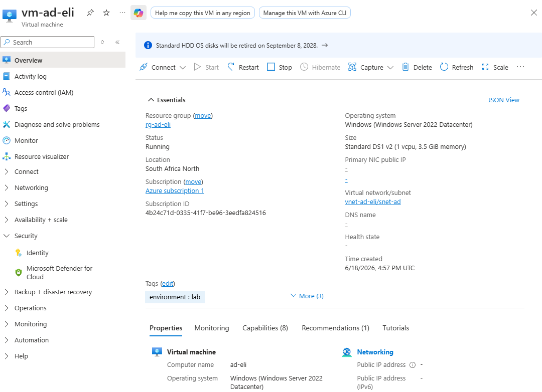Click move link next to Resource group

[203, 116]
